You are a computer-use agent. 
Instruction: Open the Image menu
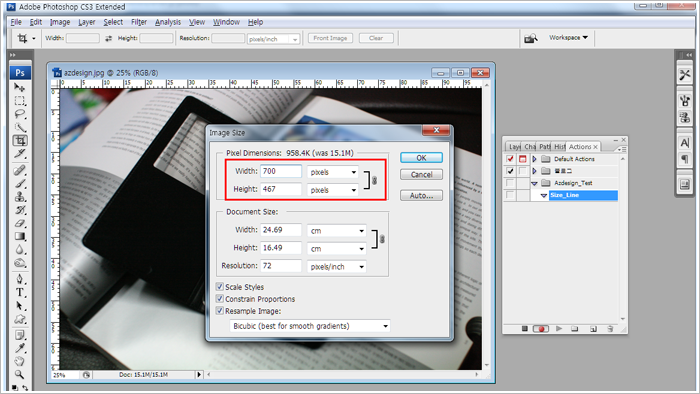tap(60, 22)
